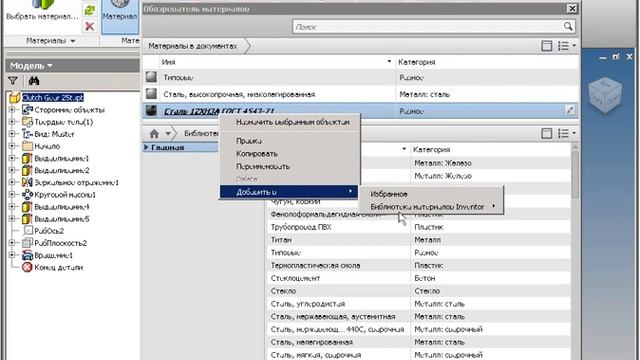640x360 pixels.
Task: Expand Выдавливание1 tree node
Action: coord(12,158)
